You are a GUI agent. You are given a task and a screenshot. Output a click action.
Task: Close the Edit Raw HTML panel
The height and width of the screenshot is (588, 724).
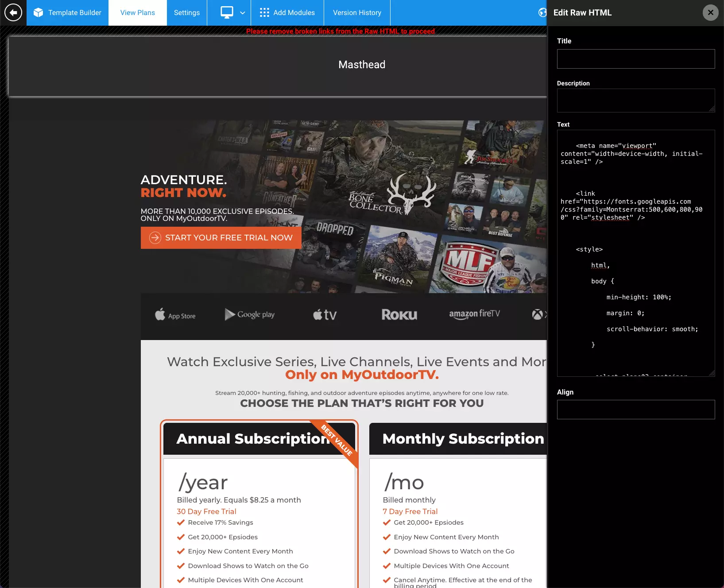coord(711,12)
